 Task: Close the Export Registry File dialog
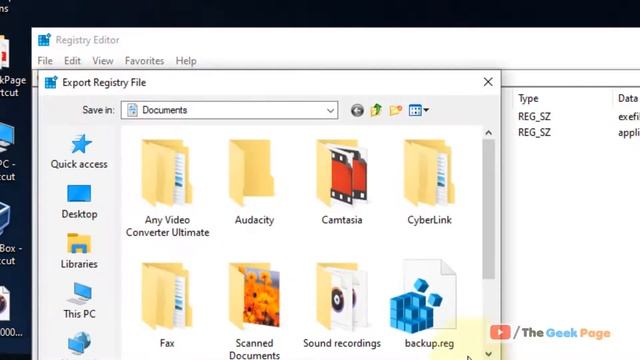pos(488,82)
